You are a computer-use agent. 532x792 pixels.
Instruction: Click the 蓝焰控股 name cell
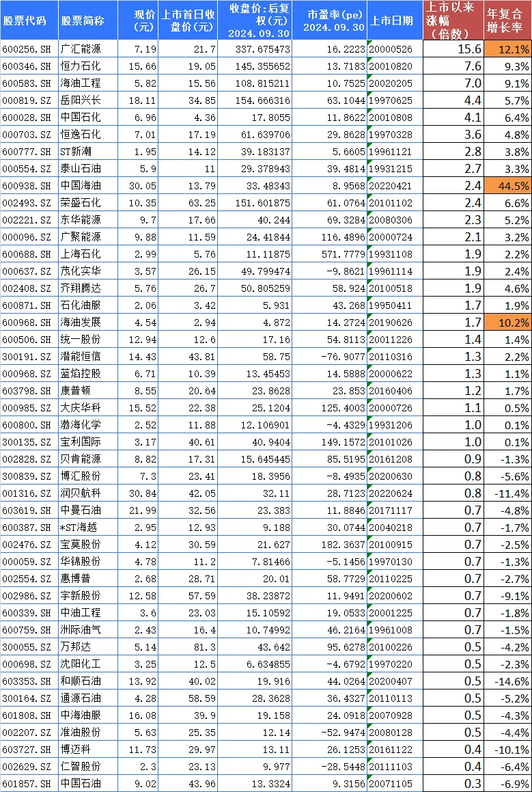pyautogui.click(x=88, y=374)
